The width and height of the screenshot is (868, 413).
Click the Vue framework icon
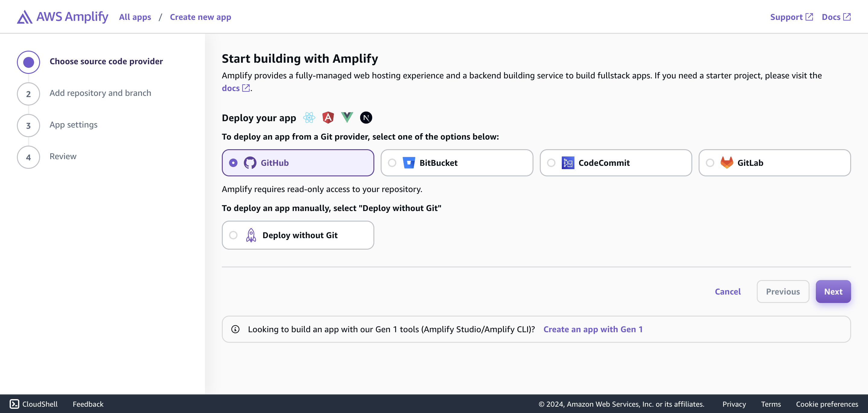click(347, 118)
